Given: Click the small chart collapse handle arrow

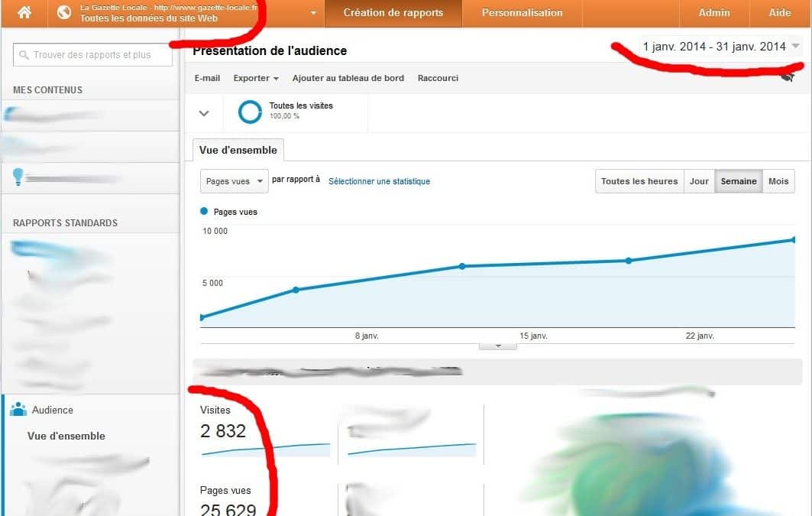Looking at the screenshot, I should point(497,346).
